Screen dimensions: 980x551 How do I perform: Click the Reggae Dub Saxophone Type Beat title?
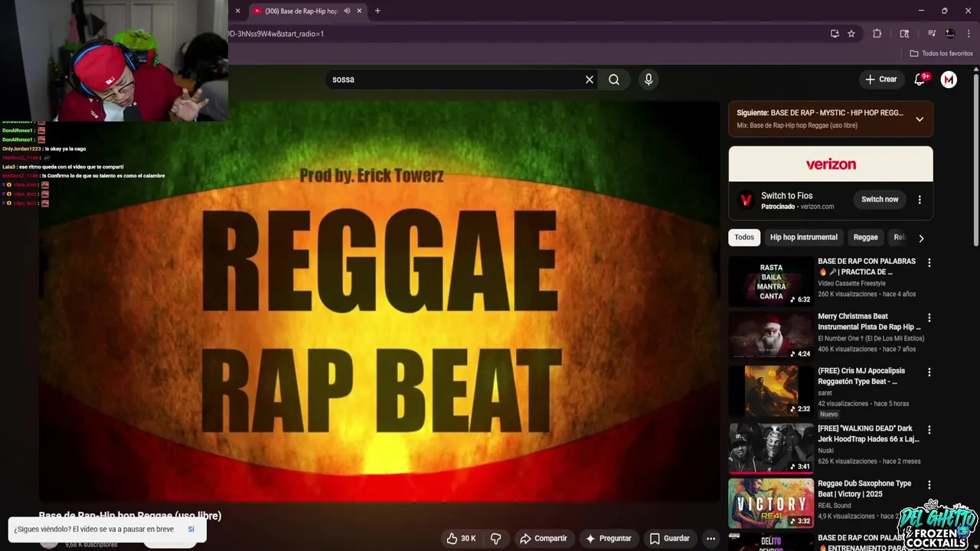864,488
